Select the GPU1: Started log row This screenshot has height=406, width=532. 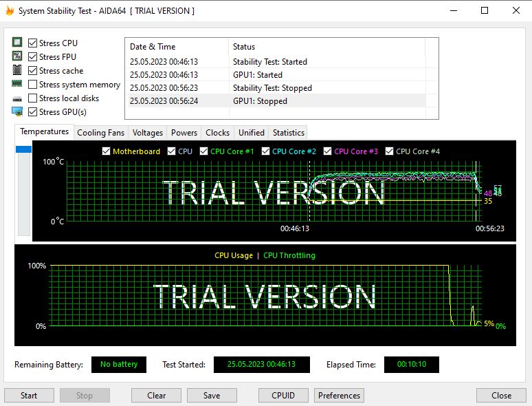(x=276, y=75)
